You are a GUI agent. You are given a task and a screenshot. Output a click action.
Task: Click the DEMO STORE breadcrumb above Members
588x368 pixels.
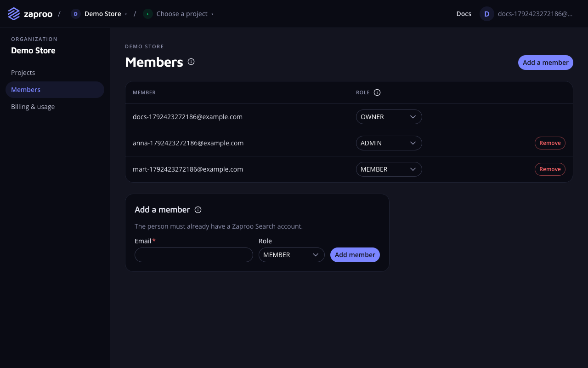[x=144, y=46]
